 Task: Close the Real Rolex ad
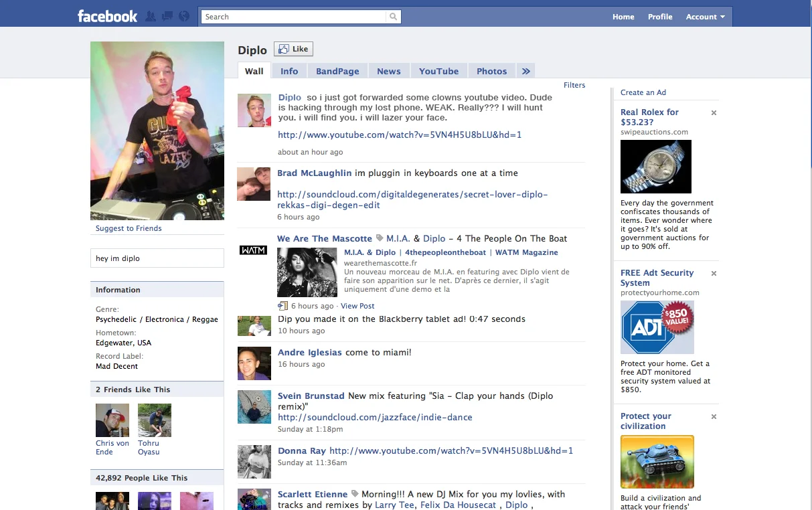[x=714, y=113]
